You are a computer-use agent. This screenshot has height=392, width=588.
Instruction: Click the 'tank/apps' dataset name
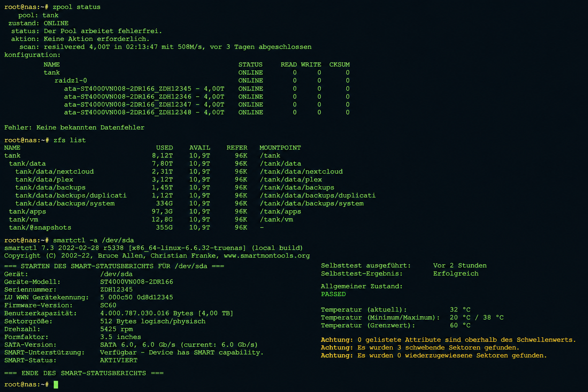pyautogui.click(x=28, y=212)
